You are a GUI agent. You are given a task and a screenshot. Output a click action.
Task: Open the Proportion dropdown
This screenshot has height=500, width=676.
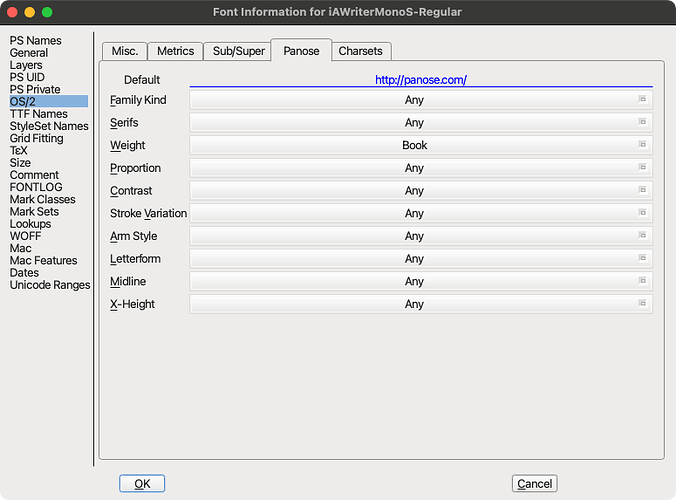point(421,168)
